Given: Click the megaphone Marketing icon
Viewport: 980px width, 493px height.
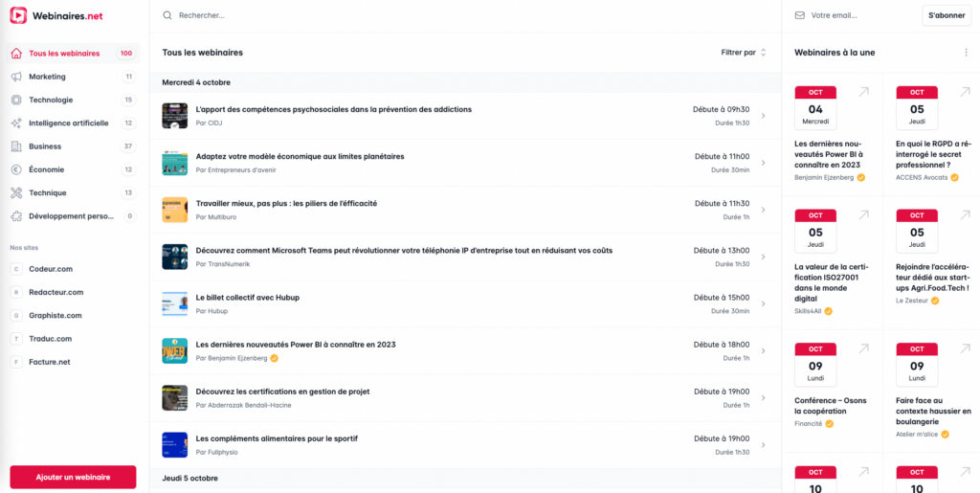Looking at the screenshot, I should pyautogui.click(x=16, y=77).
